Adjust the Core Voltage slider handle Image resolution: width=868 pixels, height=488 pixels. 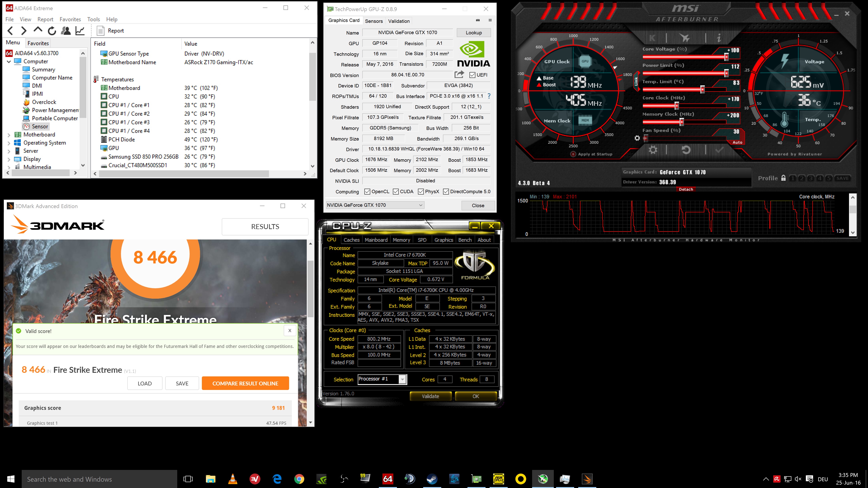click(x=726, y=57)
